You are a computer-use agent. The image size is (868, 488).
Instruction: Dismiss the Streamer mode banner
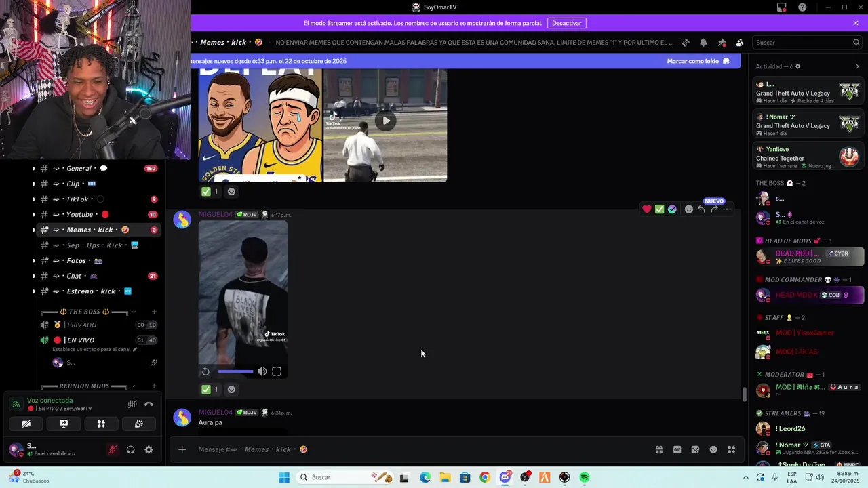(856, 23)
